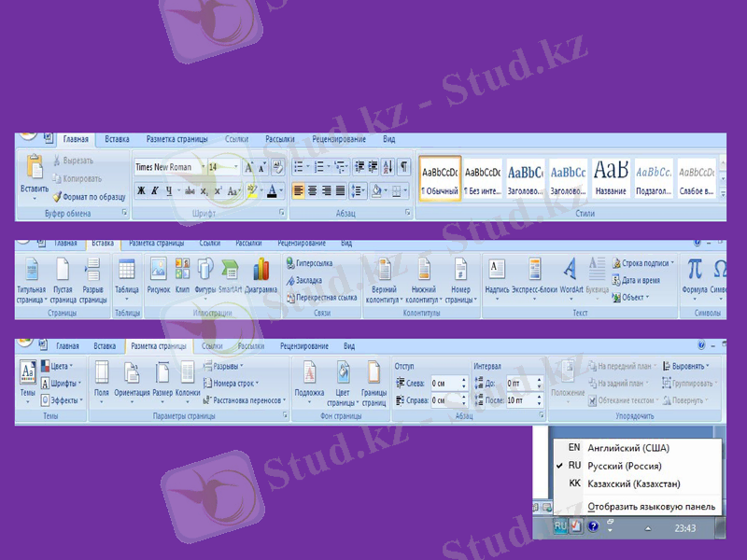
Task: Click the clear formatting icon
Action: point(277,167)
